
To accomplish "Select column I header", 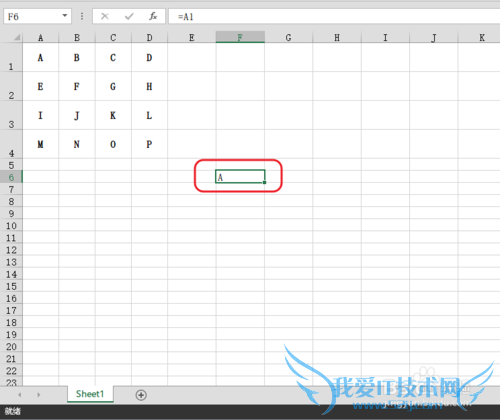I will click(385, 38).
